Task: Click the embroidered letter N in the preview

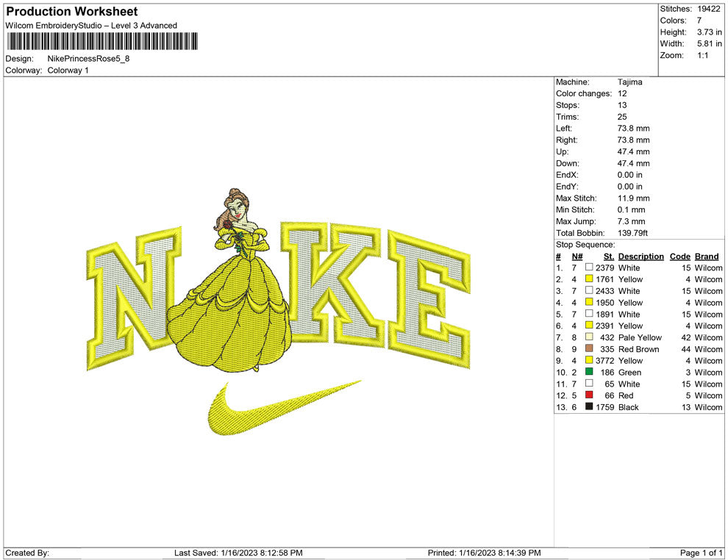Action: point(132,297)
